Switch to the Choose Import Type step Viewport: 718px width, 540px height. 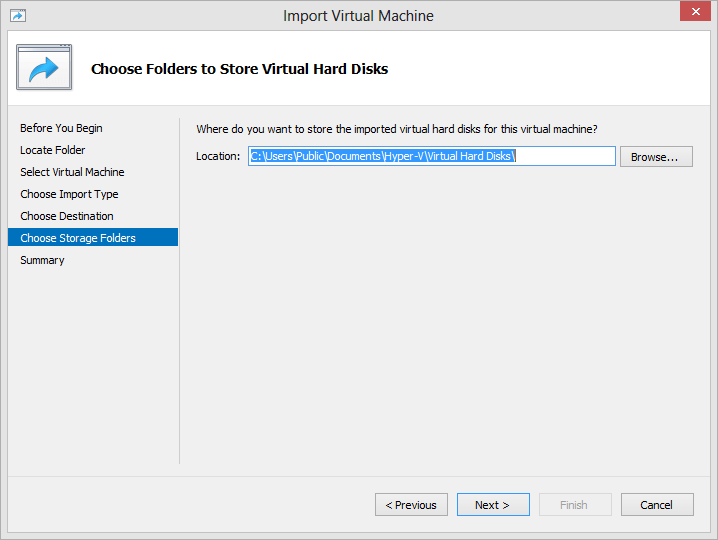[x=69, y=194]
